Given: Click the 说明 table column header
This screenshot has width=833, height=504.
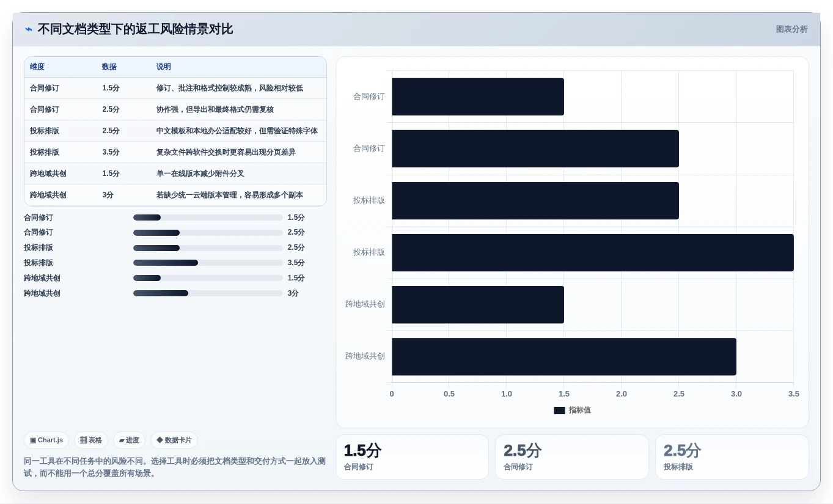Looking at the screenshot, I should click(x=164, y=67).
